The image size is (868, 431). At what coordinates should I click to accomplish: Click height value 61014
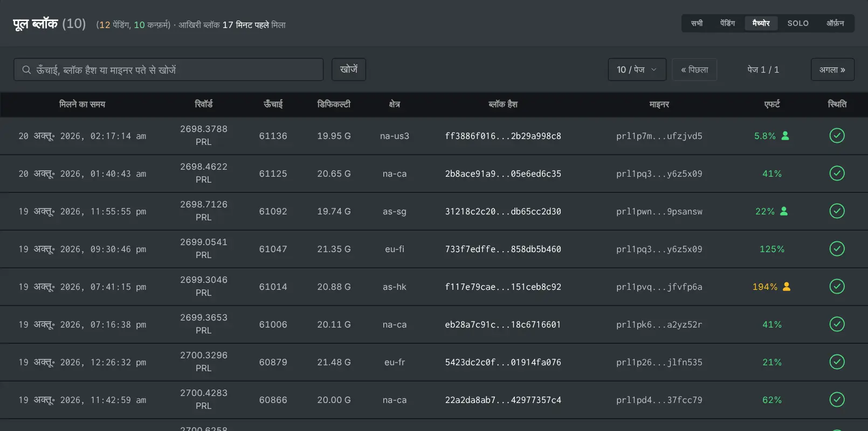pyautogui.click(x=273, y=287)
